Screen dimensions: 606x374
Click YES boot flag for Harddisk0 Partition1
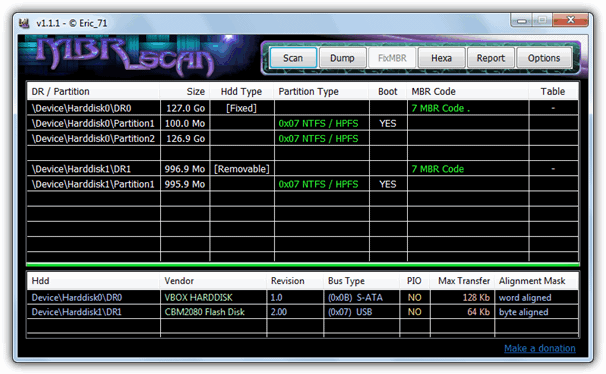click(x=388, y=123)
